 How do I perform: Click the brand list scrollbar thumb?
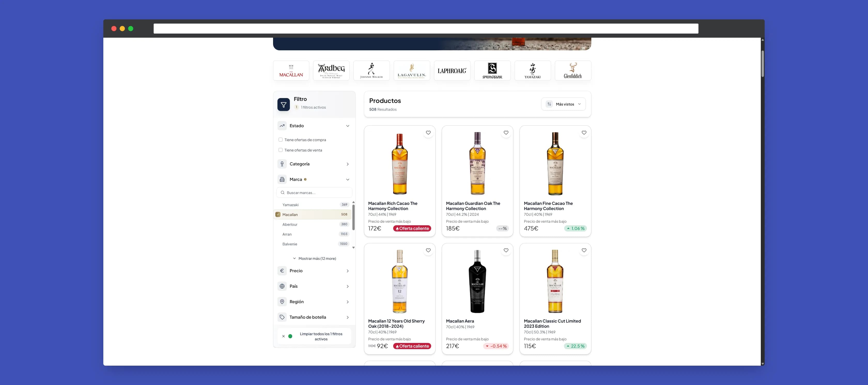tap(353, 217)
